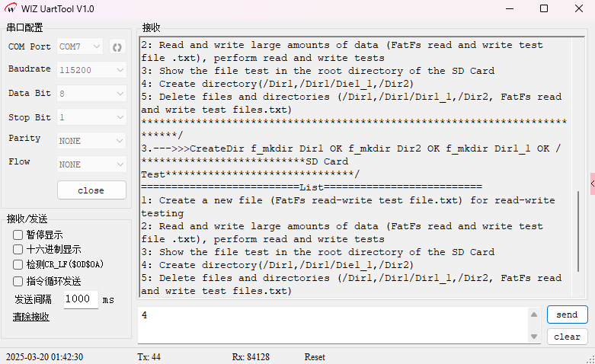Maximize the WIZ UartTool window
Screen dimensions: 595x364
pos(544,8)
